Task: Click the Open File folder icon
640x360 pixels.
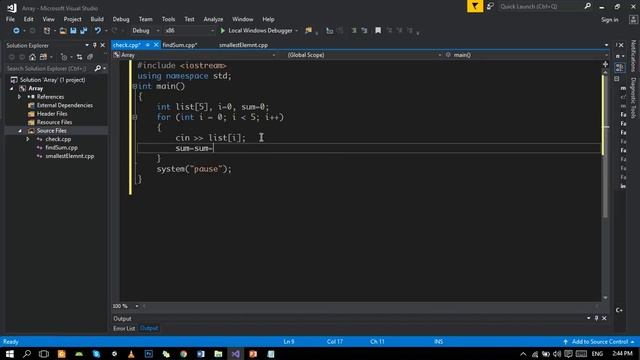Action: pyautogui.click(x=63, y=31)
